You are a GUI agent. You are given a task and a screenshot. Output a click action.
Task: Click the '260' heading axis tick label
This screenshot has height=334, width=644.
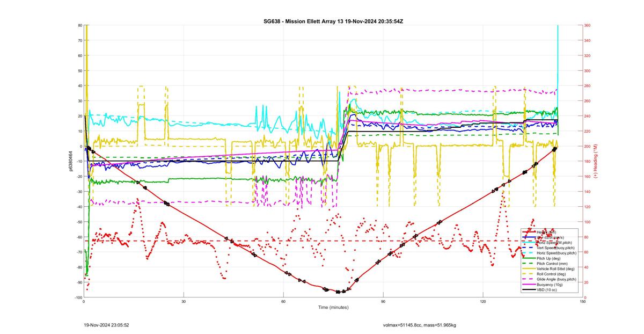(x=587, y=101)
